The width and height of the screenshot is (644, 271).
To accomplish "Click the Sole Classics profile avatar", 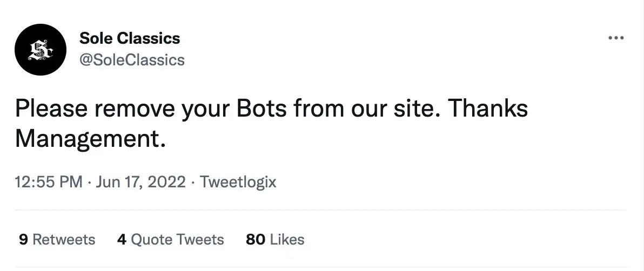I will pyautogui.click(x=41, y=50).
